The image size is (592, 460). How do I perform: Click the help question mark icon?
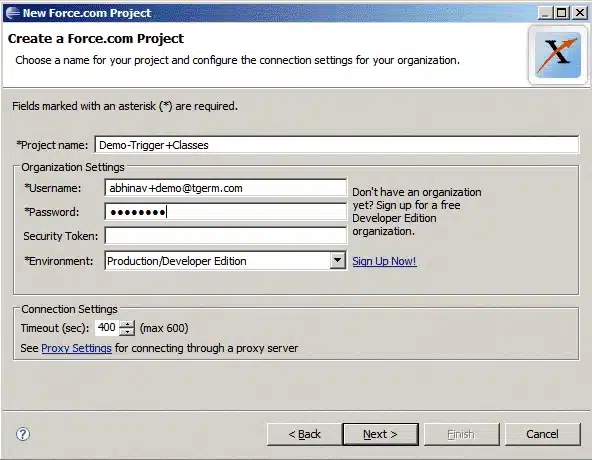23,434
